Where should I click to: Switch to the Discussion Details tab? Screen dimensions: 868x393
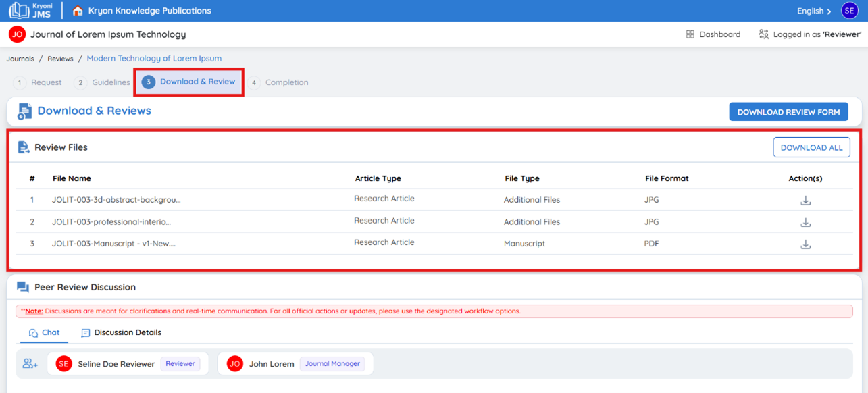click(x=122, y=332)
